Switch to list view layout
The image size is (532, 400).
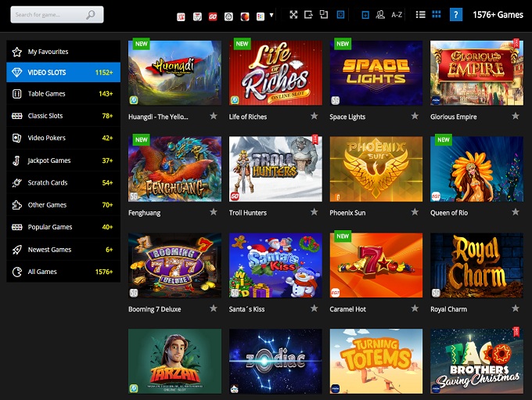click(421, 15)
